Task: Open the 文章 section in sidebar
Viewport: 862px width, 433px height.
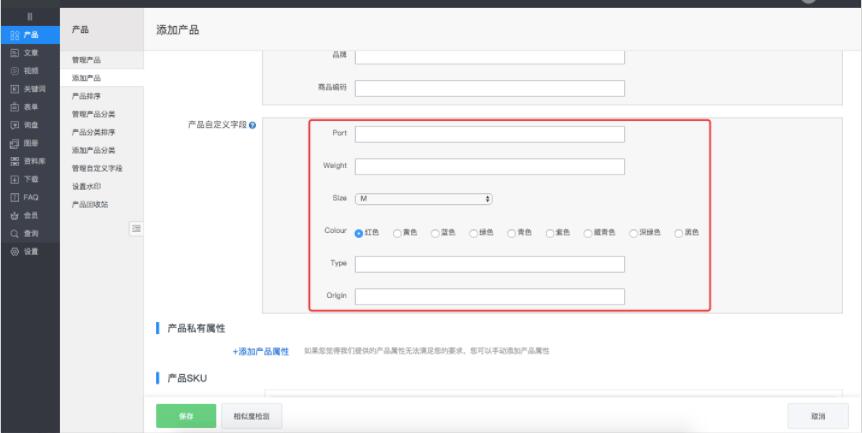Action: (29, 51)
